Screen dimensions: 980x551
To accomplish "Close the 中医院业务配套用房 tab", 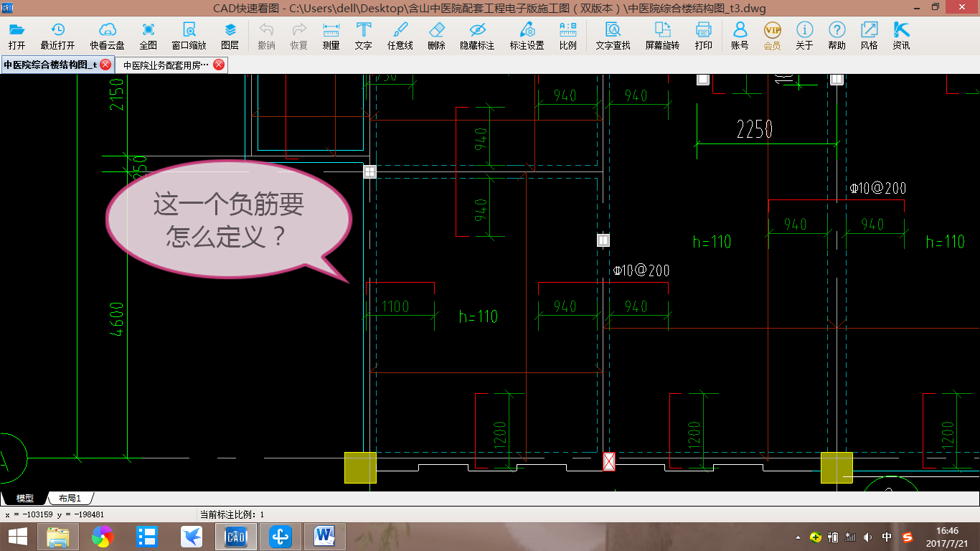I will coord(219,65).
